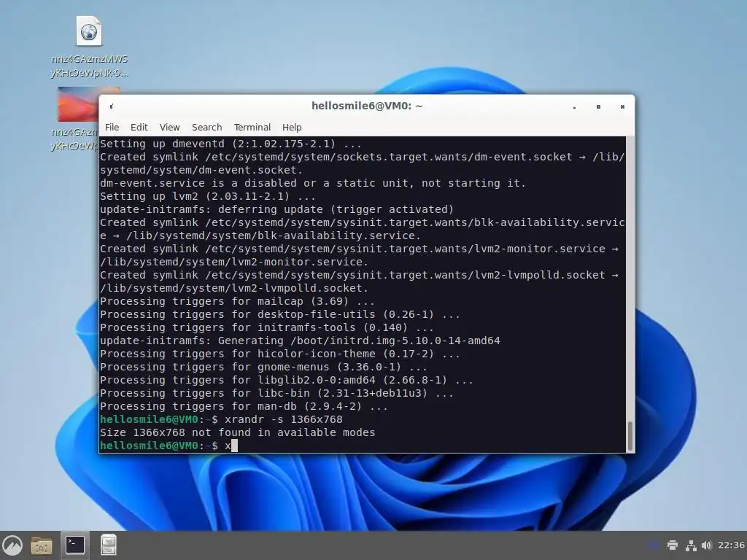Open the network connection tray icon

[691, 545]
